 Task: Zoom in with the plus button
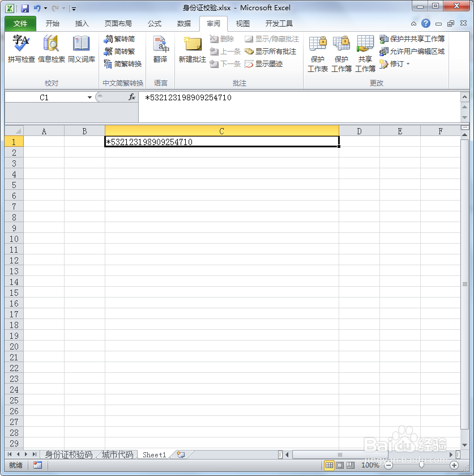coord(454,465)
